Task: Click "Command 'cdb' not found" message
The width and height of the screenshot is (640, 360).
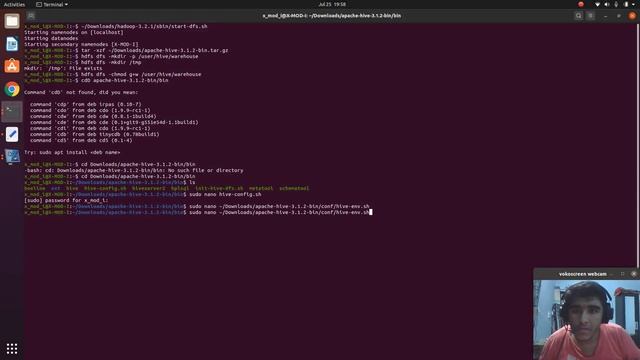Action: (x=81, y=92)
